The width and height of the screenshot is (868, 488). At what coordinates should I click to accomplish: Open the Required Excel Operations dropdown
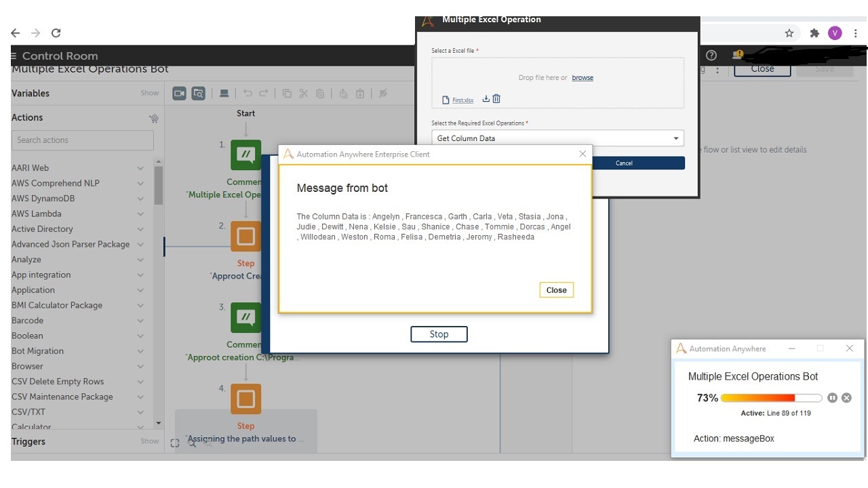(557, 138)
